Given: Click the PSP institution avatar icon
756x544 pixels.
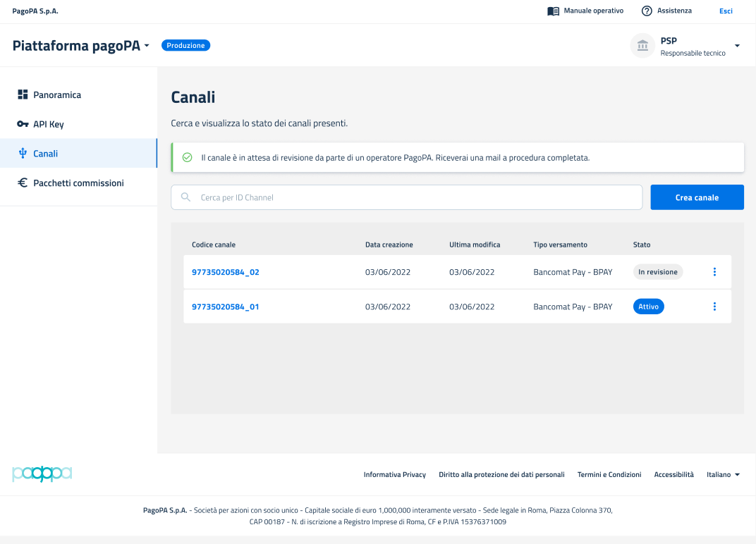Looking at the screenshot, I should pyautogui.click(x=642, y=46).
